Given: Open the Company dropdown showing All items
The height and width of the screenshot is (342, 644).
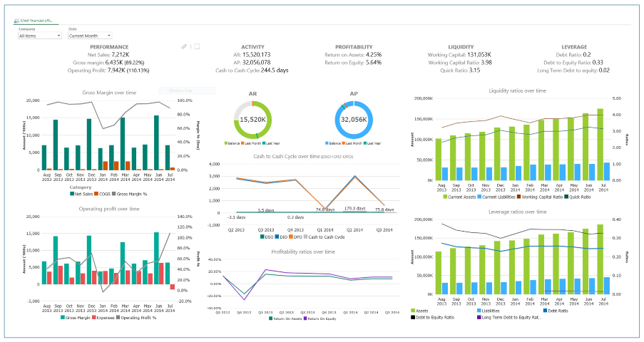Looking at the screenshot, I should click(x=39, y=35).
